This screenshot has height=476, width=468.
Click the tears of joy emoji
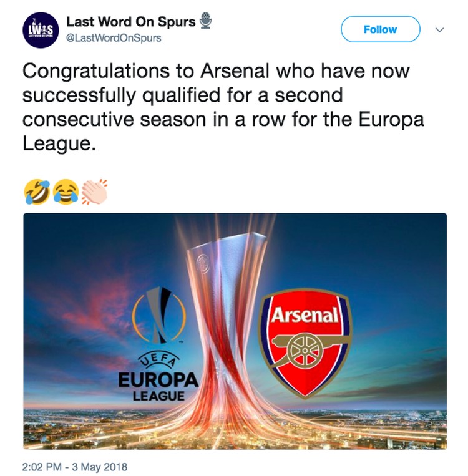(x=66, y=192)
